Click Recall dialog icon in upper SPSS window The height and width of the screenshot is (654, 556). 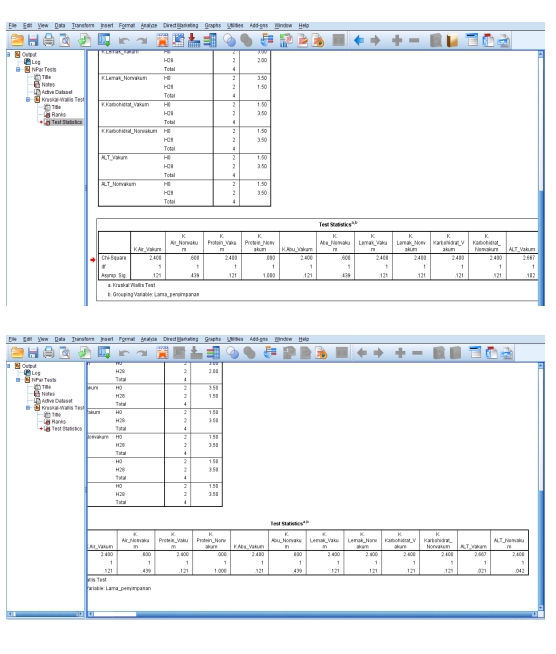tap(104, 40)
